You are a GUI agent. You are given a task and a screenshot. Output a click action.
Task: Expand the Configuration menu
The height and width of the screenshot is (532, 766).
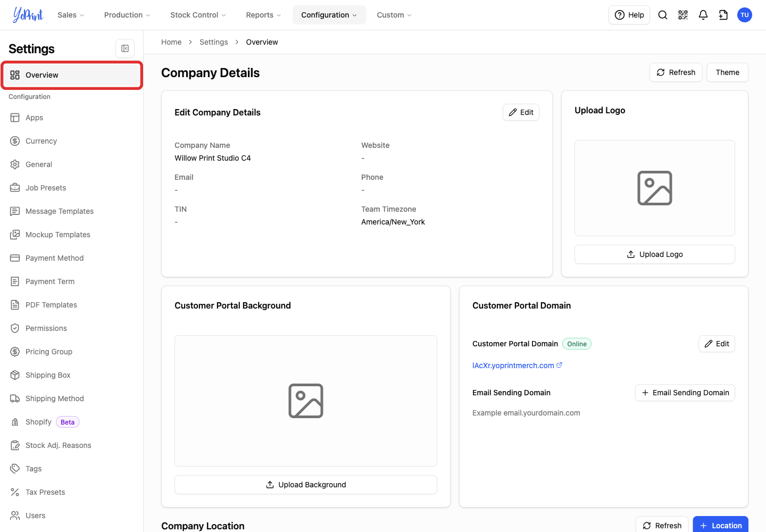pos(329,15)
